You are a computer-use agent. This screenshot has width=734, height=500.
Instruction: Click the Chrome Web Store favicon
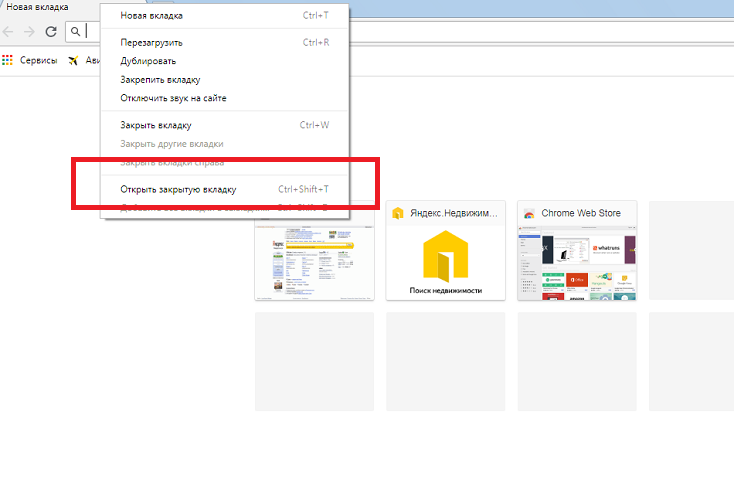tap(529, 213)
